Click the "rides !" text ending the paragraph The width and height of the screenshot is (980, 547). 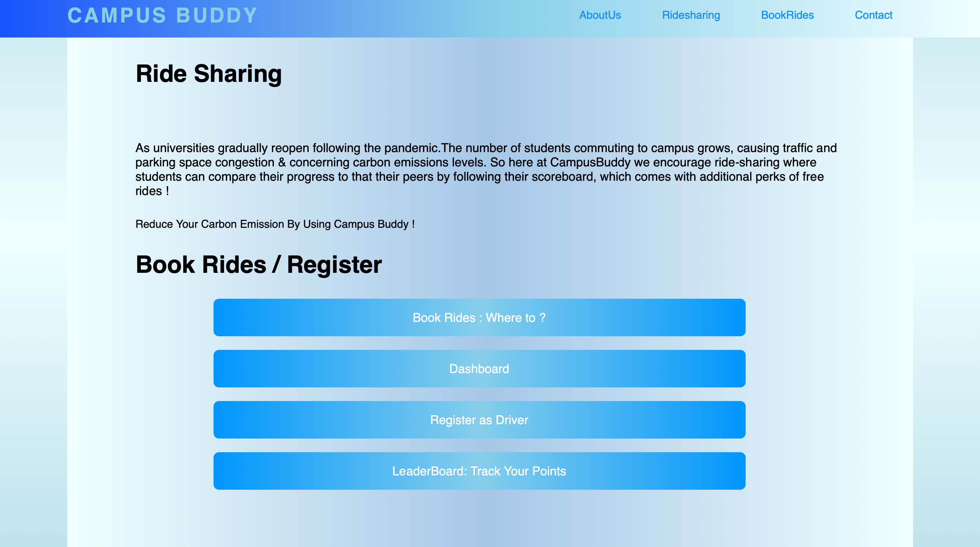pyautogui.click(x=152, y=191)
